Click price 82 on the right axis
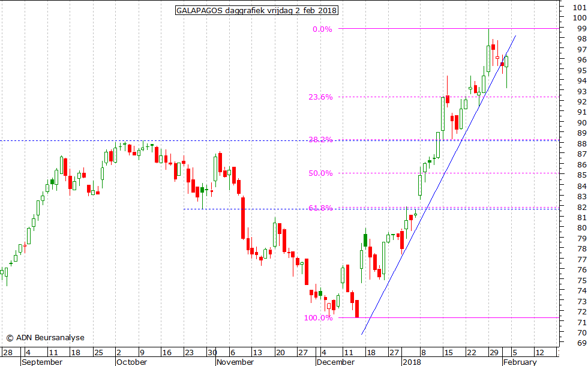 [x=582, y=208]
